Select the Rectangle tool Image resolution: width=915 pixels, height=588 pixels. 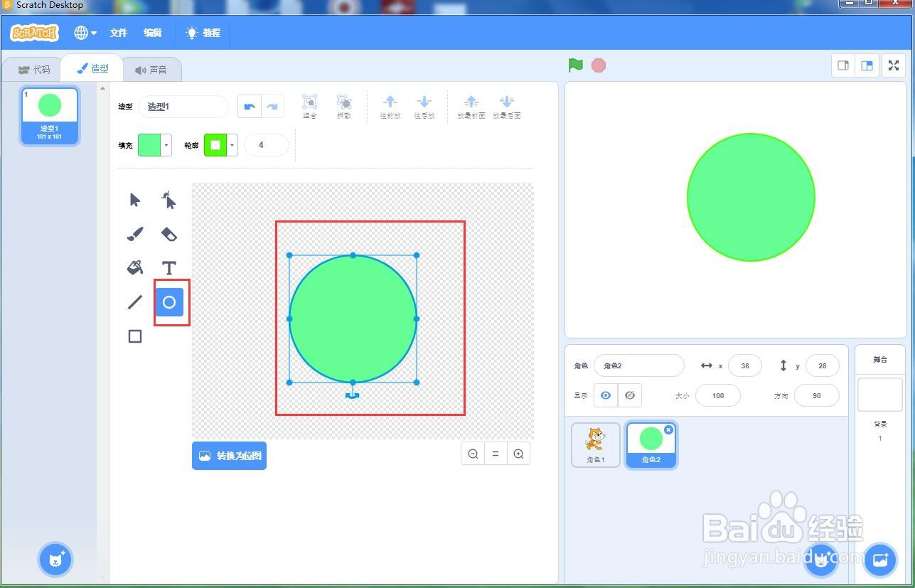coord(135,336)
